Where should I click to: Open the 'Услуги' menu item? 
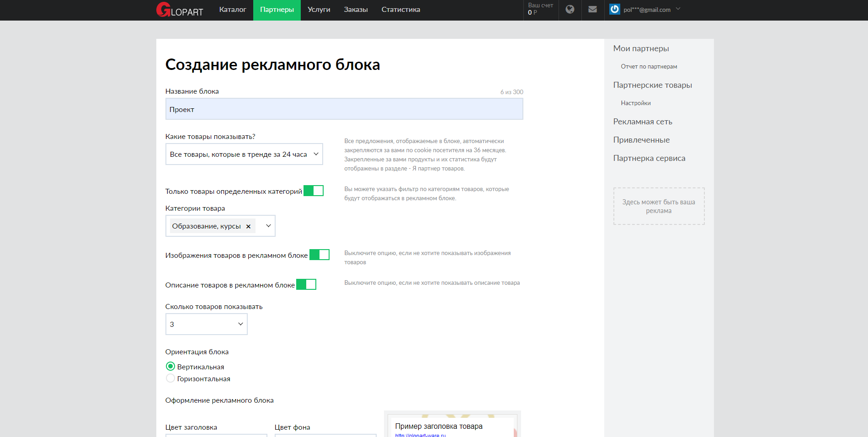[319, 10]
